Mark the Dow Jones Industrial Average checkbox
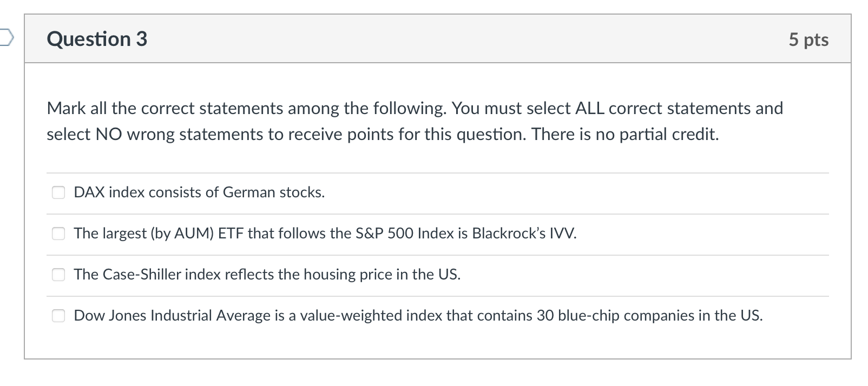 click(x=58, y=315)
